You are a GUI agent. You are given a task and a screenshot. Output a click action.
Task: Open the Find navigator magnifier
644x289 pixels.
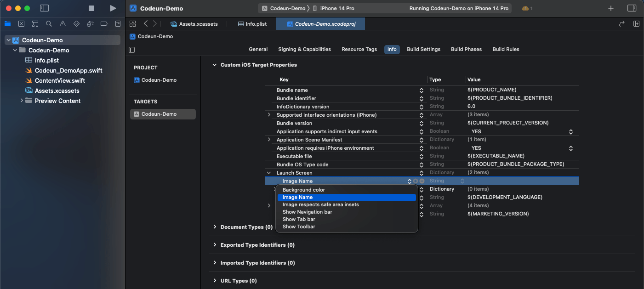(49, 24)
